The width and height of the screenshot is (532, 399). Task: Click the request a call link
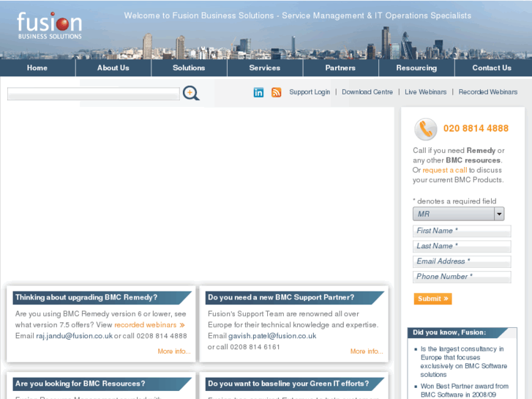pos(444,170)
